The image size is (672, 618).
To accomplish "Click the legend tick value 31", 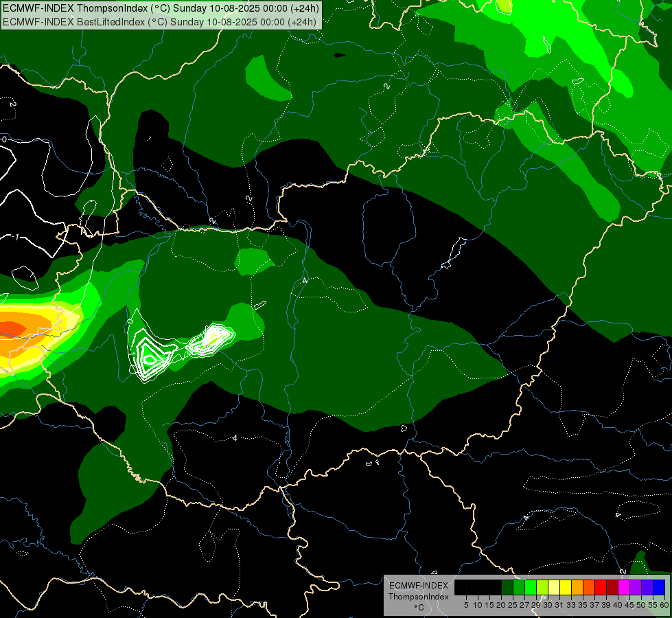I will coord(559,605).
